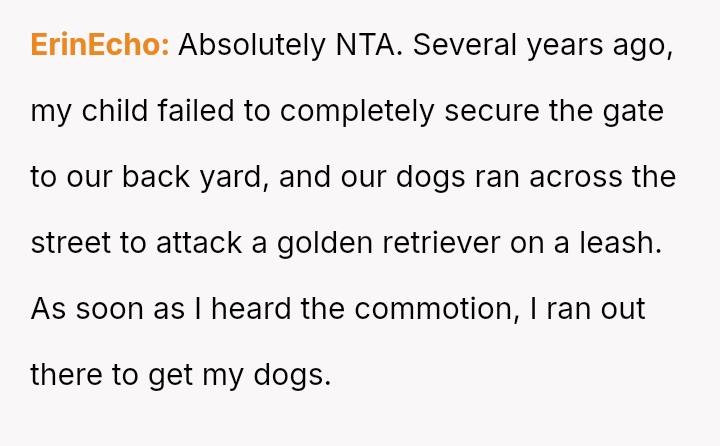Click the word "leash" in the comment
Image resolution: width=720 pixels, height=446 pixels.
click(x=624, y=244)
